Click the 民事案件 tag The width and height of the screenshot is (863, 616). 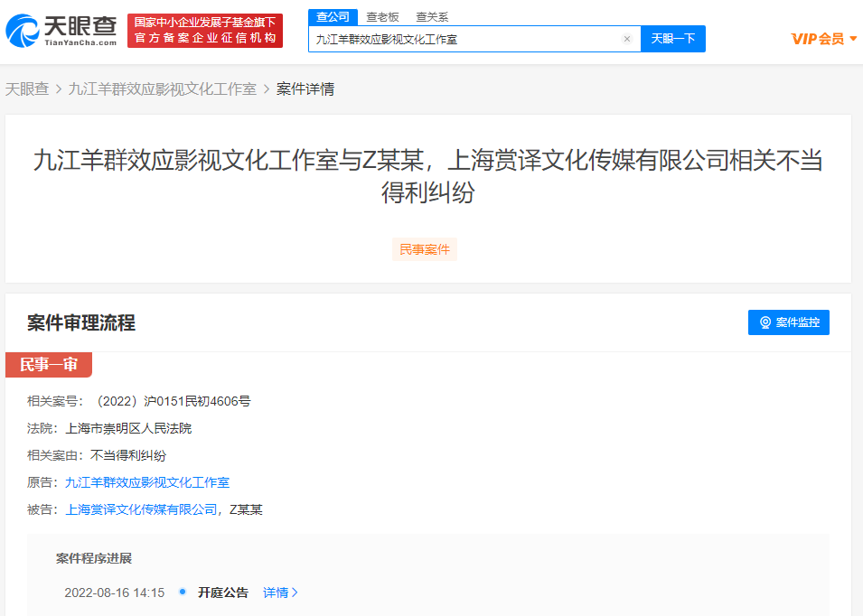click(425, 249)
